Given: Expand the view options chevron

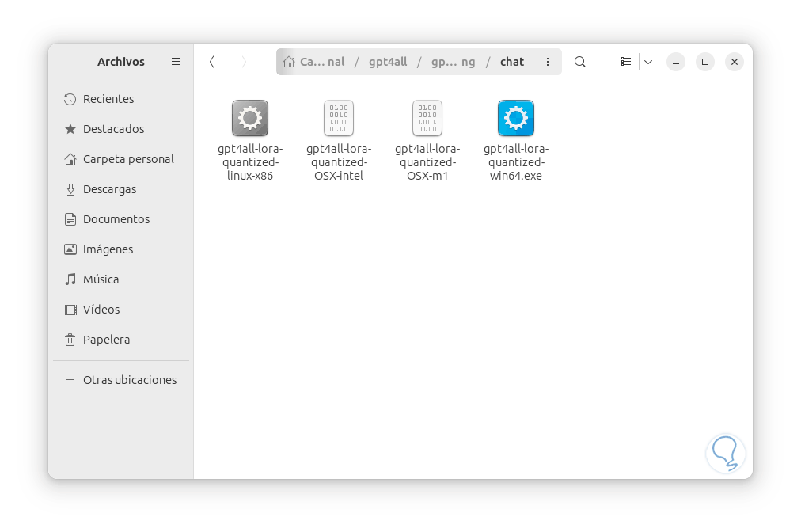Looking at the screenshot, I should (x=648, y=62).
